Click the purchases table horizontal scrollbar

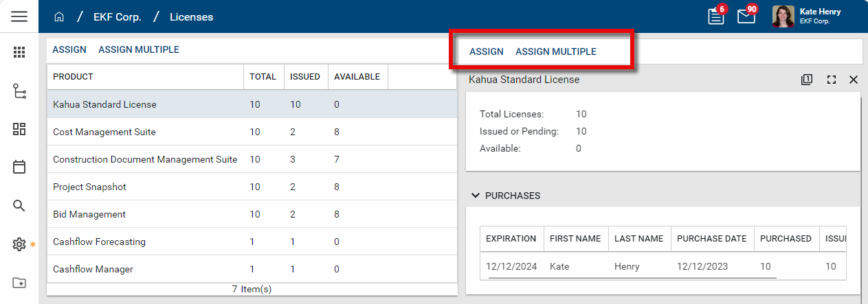[632, 278]
